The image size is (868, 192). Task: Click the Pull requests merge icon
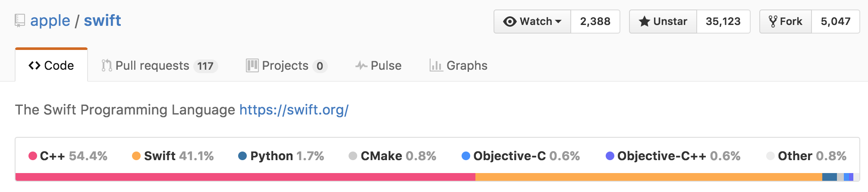(x=107, y=65)
